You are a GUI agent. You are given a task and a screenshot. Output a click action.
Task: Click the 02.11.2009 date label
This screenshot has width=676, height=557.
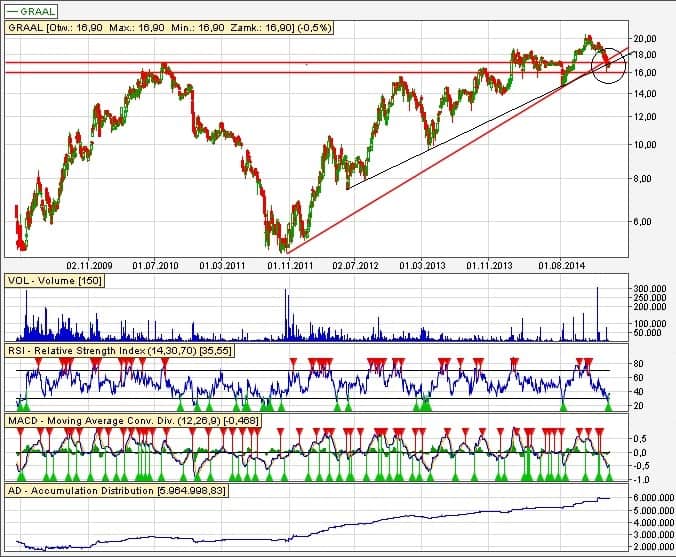click(89, 266)
